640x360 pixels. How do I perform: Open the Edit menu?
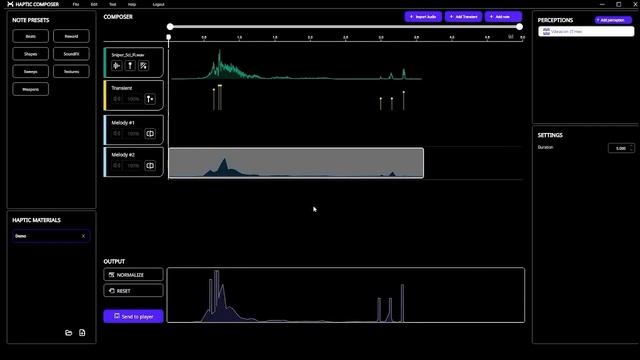[94, 4]
